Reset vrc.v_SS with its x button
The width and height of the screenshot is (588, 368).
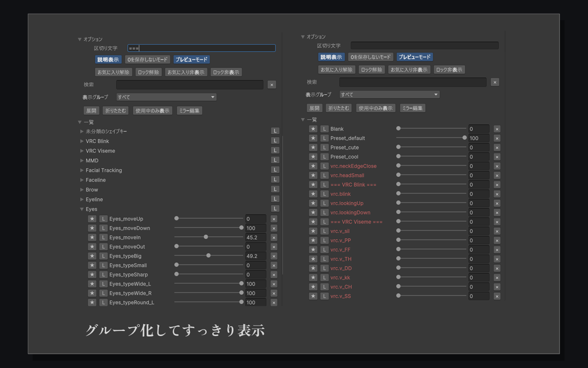497,296
